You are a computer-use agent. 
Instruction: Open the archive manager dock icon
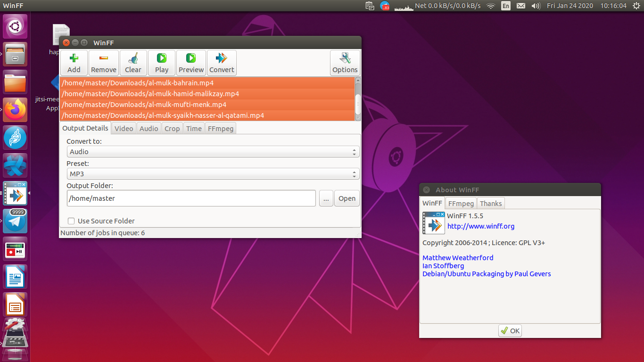click(x=15, y=54)
